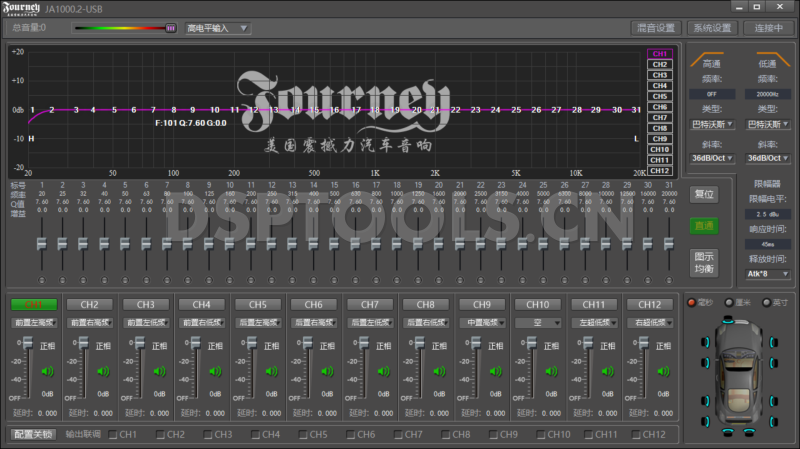Open the 系统设置 system settings

[x=712, y=28]
